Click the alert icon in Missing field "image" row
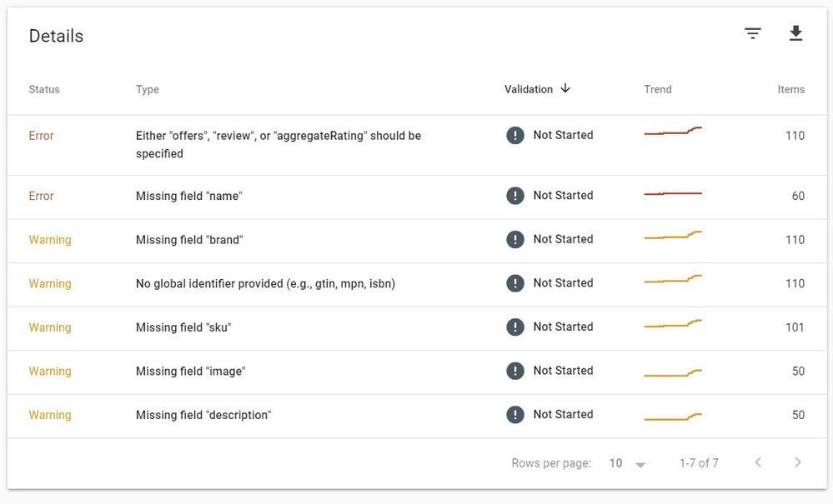This screenshot has width=833, height=504. (x=515, y=371)
